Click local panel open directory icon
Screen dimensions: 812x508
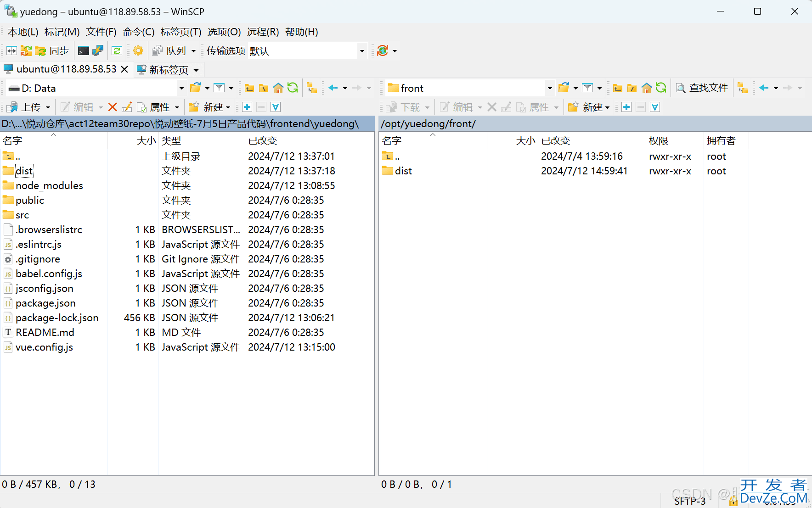point(196,88)
